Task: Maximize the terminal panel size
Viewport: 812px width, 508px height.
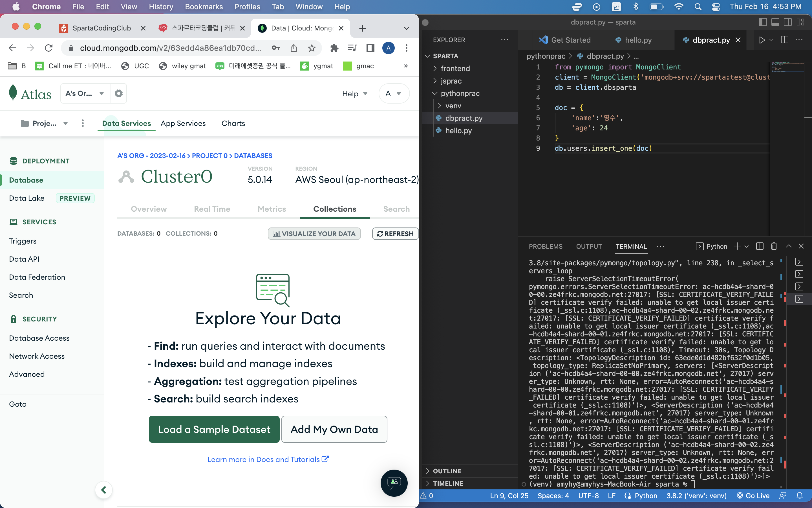Action: [x=789, y=246]
